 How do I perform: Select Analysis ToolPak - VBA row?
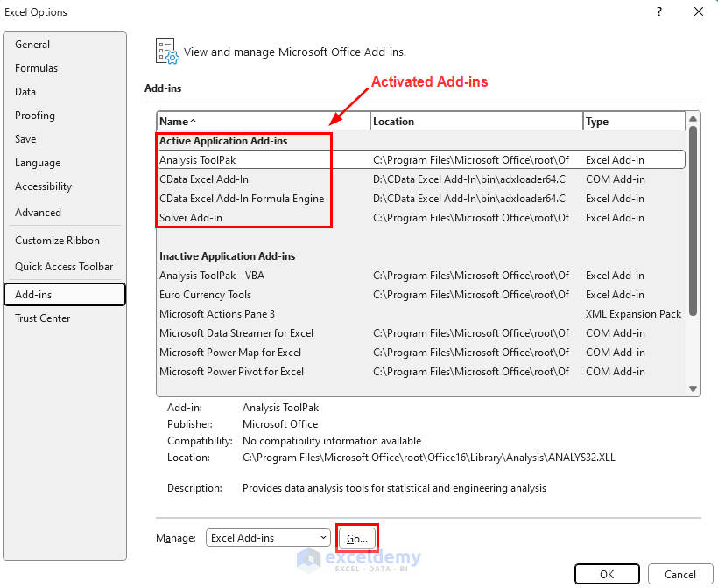421,276
